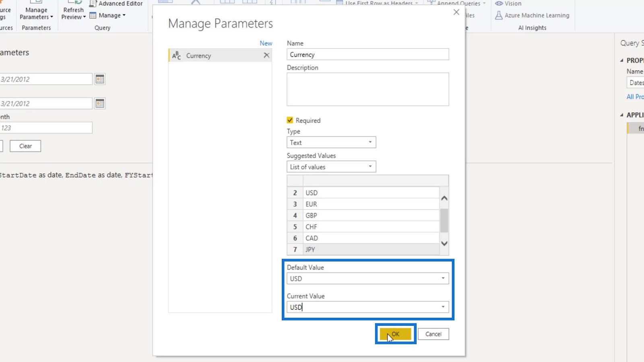Close the Manage Parameters dialog
Image resolution: width=644 pixels, height=362 pixels.
(456, 12)
